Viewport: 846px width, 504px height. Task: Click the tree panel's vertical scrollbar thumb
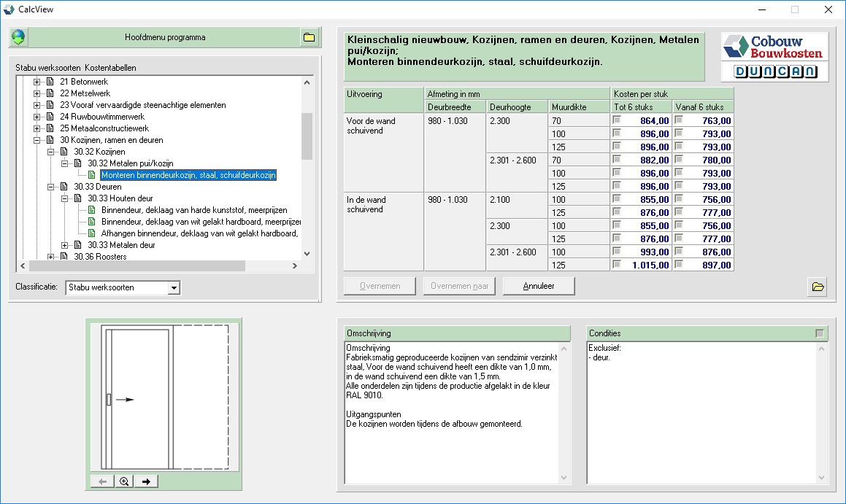tap(307, 136)
